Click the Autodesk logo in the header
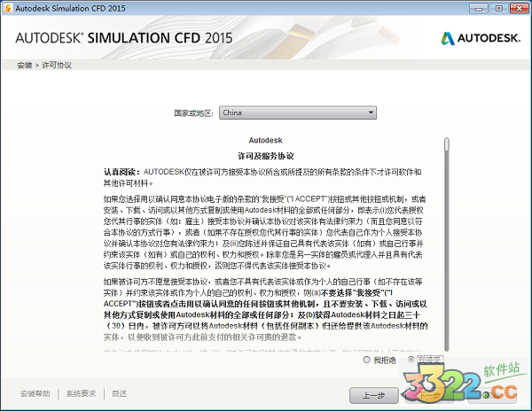Screen dimensions: 532x411 [x=478, y=37]
